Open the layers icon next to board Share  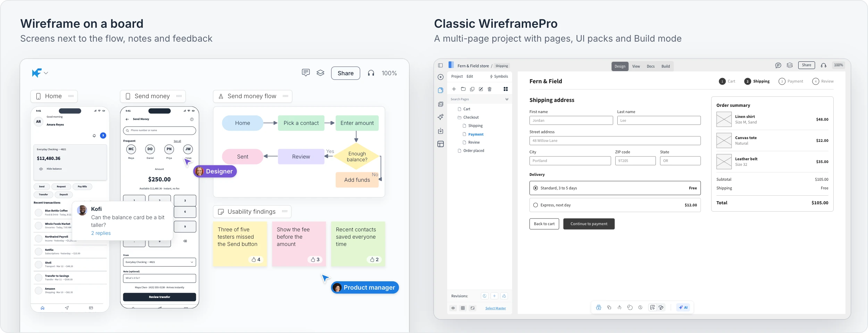pos(320,73)
